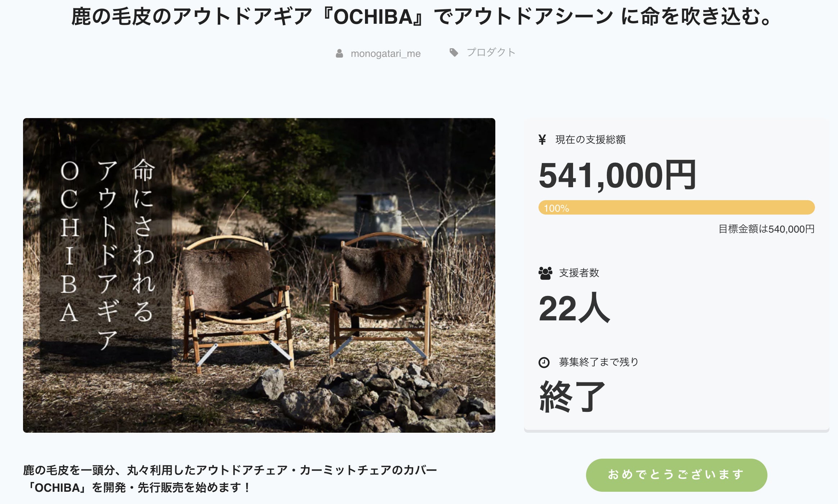Click the yellow 100% funding progress bar
This screenshot has height=504, width=838.
(x=676, y=208)
